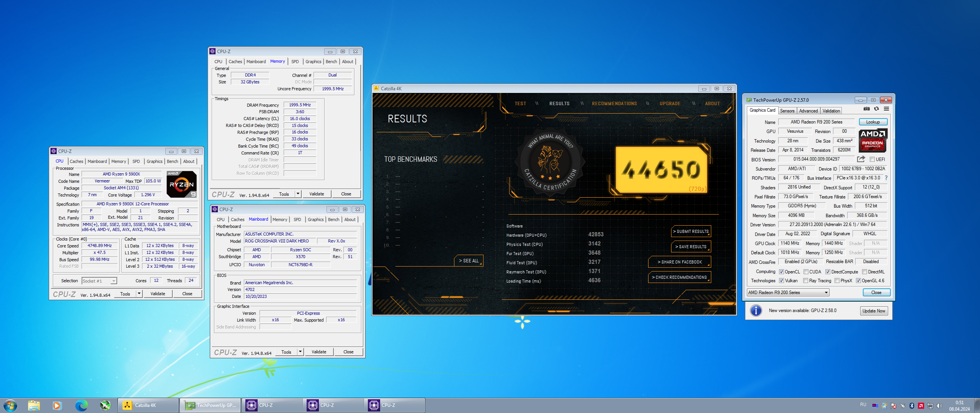This screenshot has width=980, height=413.
Task: Click SEE ALL under Top Benchmarks
Action: pos(469,260)
